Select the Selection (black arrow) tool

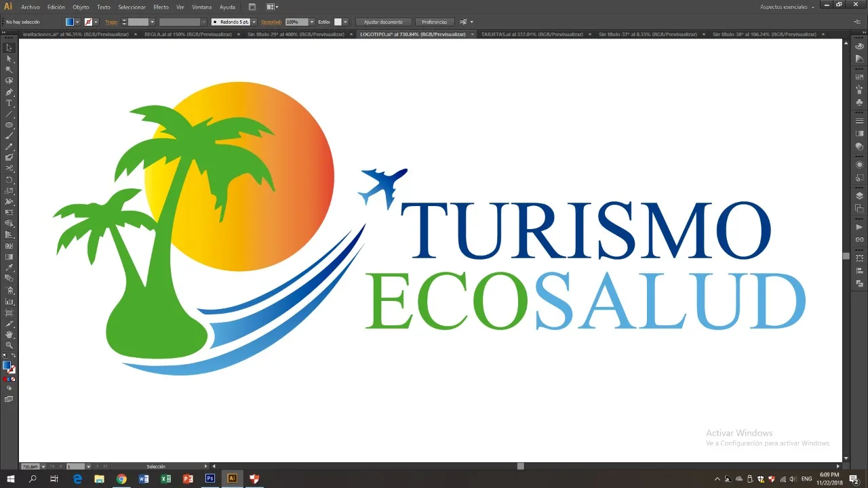(x=9, y=47)
